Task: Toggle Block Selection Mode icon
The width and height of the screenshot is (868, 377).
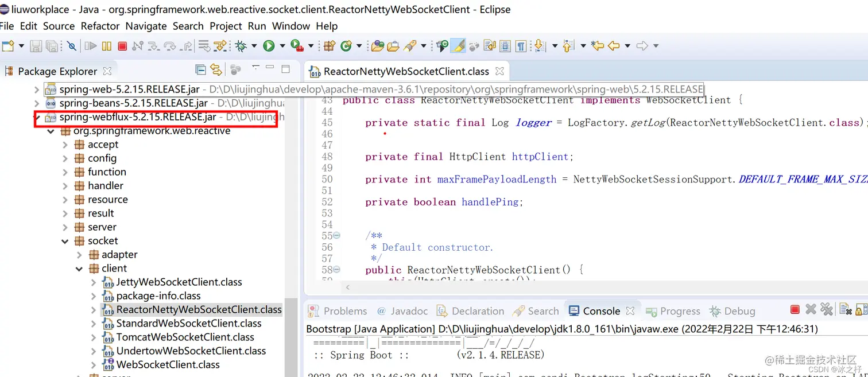Action: click(x=505, y=46)
